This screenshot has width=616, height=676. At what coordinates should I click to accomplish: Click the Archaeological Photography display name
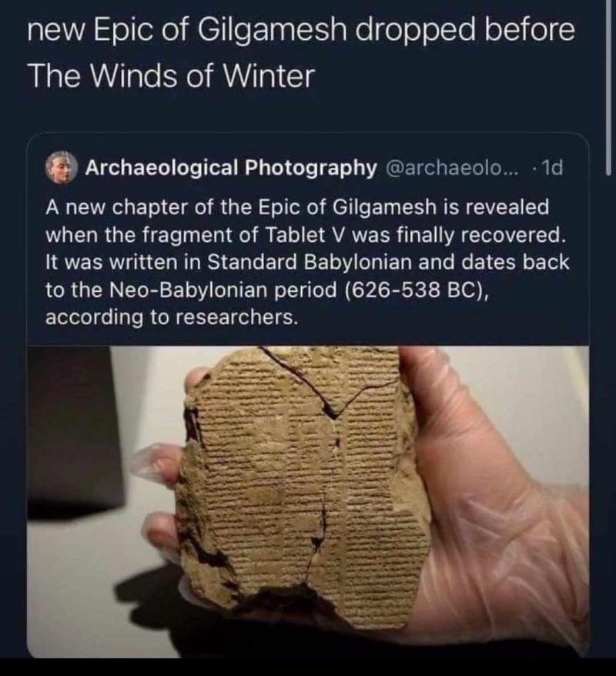tap(231, 167)
